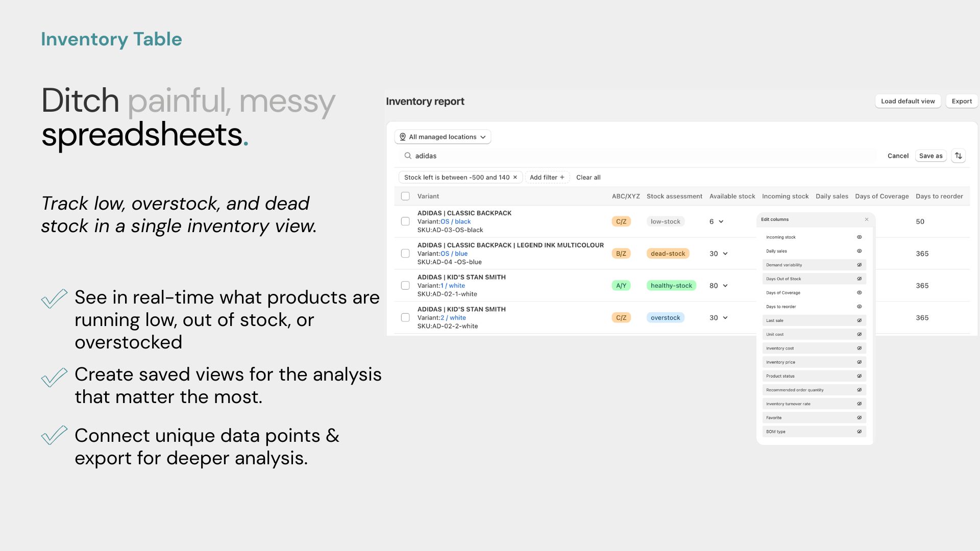This screenshot has height=551, width=980.
Task: Click the sort arrows icon
Action: pos(958,156)
